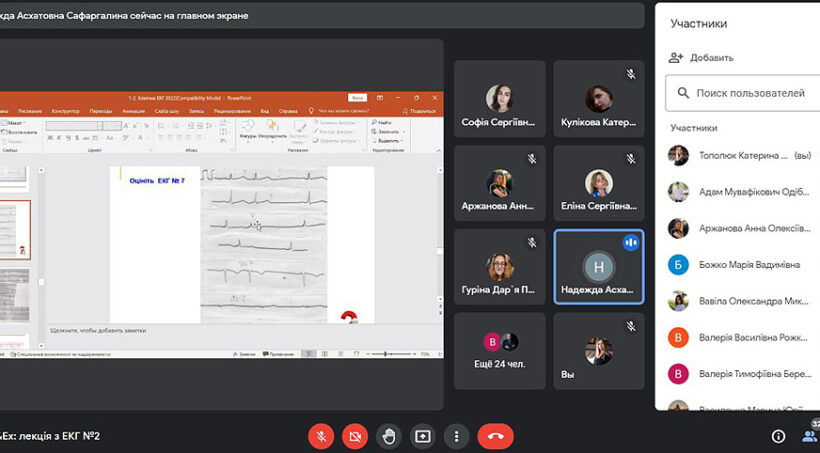
Task: Click the Гуріна Дар'я video tile
Action: coord(499,267)
